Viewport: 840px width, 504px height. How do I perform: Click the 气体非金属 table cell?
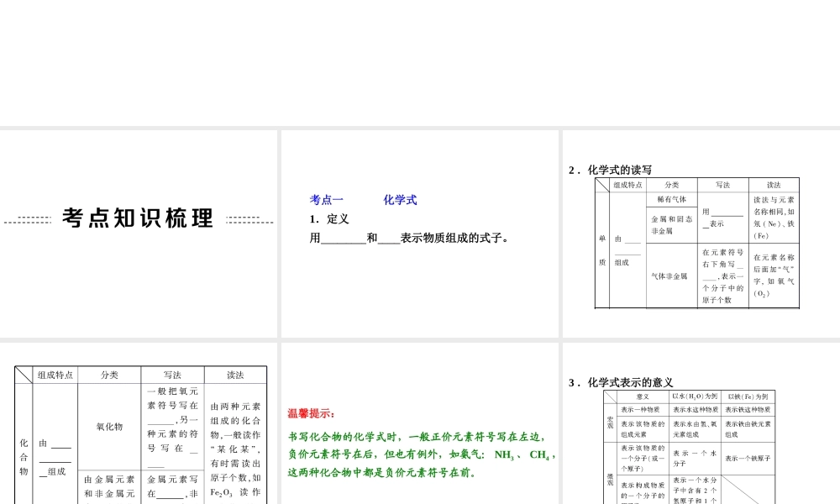[672, 276]
